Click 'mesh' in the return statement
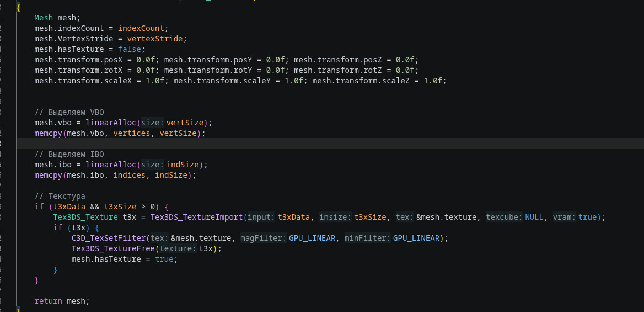The width and height of the screenshot is (644, 312). pyautogui.click(x=76, y=300)
